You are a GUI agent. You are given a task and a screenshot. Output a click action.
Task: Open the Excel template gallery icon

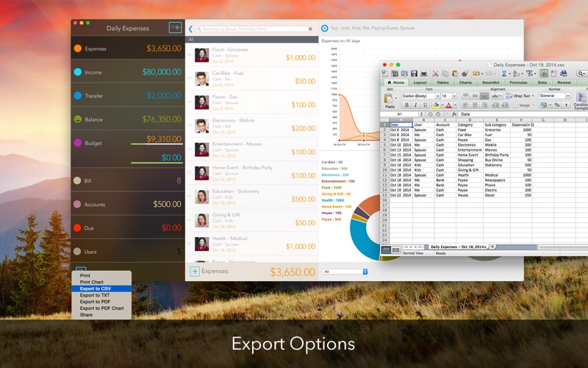coord(395,74)
